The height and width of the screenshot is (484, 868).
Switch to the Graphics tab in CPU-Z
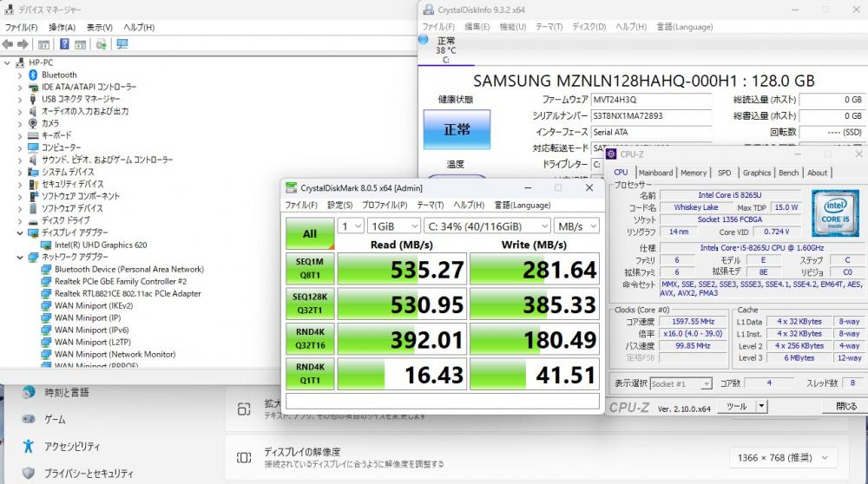coord(756,173)
